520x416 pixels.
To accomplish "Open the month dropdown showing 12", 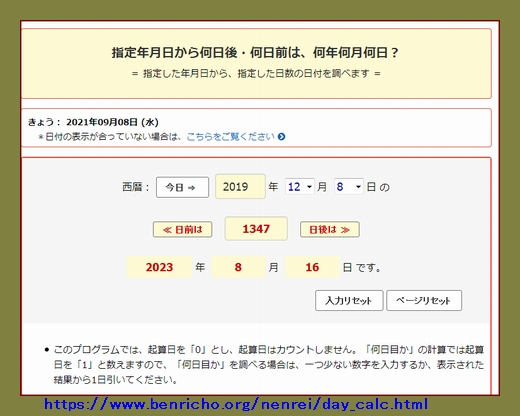I will click(x=299, y=187).
